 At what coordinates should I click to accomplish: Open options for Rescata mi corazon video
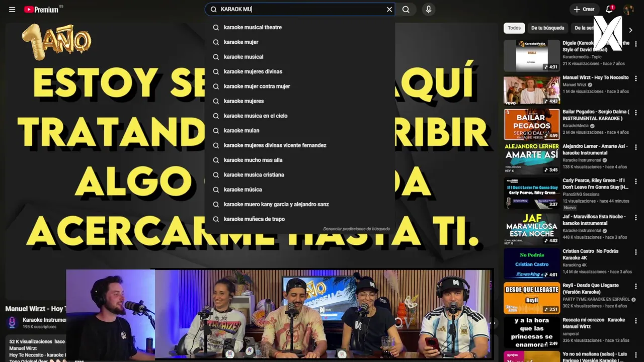click(x=636, y=321)
